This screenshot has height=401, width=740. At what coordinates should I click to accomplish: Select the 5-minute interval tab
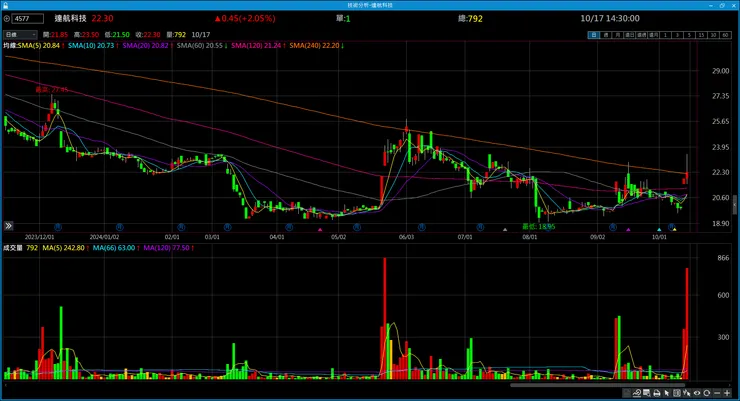coord(690,35)
